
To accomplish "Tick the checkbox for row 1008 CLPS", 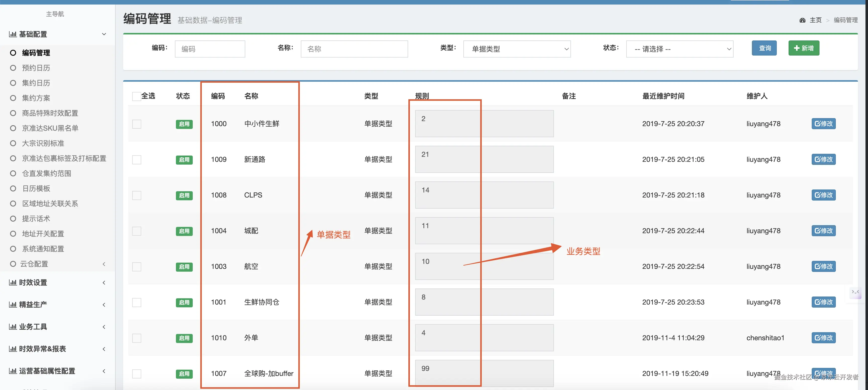I will 136,196.
